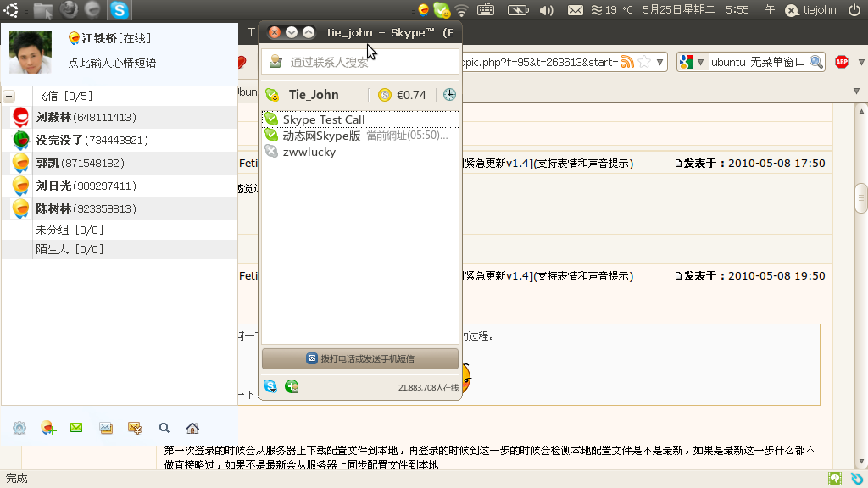
Task: Click the power shutdown icon
Action: 854,10
